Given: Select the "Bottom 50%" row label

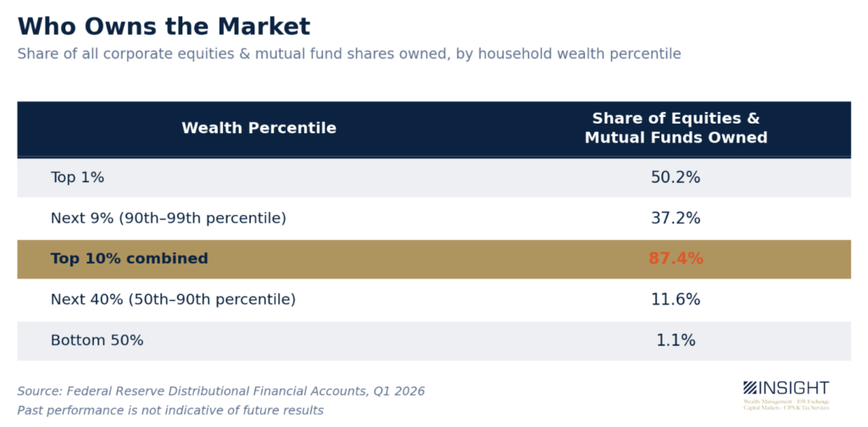Looking at the screenshot, I should click(x=97, y=341).
